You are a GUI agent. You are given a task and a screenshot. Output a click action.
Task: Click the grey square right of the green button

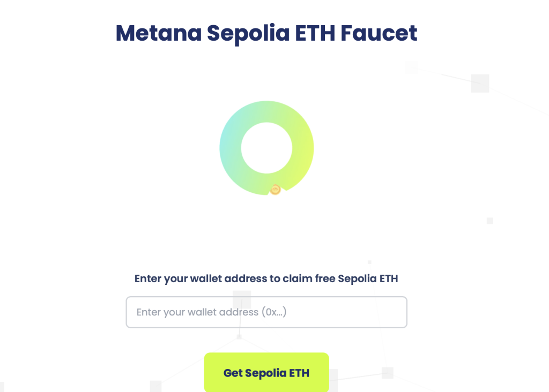point(388,373)
